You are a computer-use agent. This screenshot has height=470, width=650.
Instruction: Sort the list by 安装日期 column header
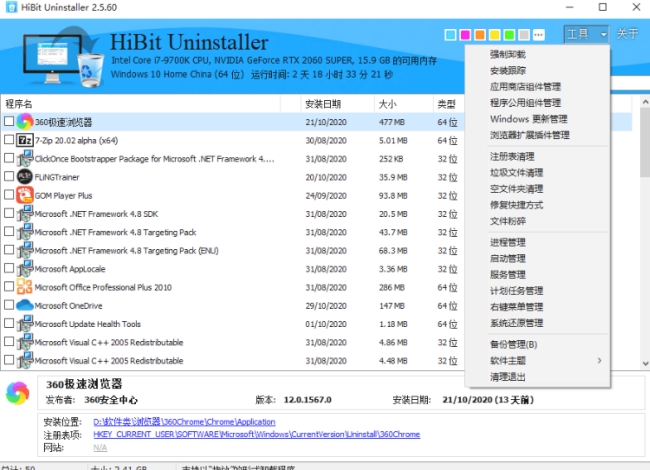[323, 104]
